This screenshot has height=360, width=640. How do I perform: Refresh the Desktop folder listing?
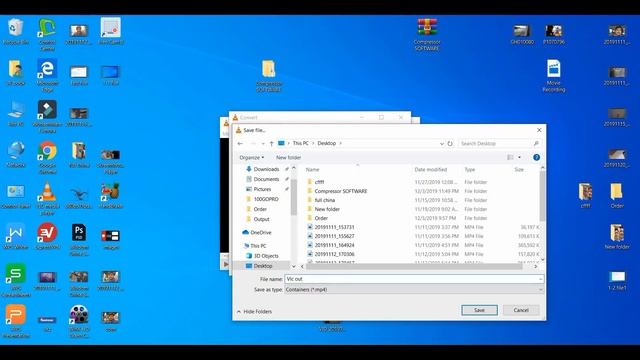pyautogui.click(x=450, y=144)
